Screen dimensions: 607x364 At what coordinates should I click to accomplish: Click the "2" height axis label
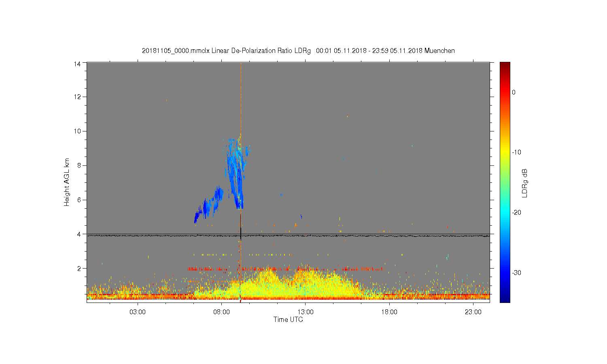pos(79,269)
